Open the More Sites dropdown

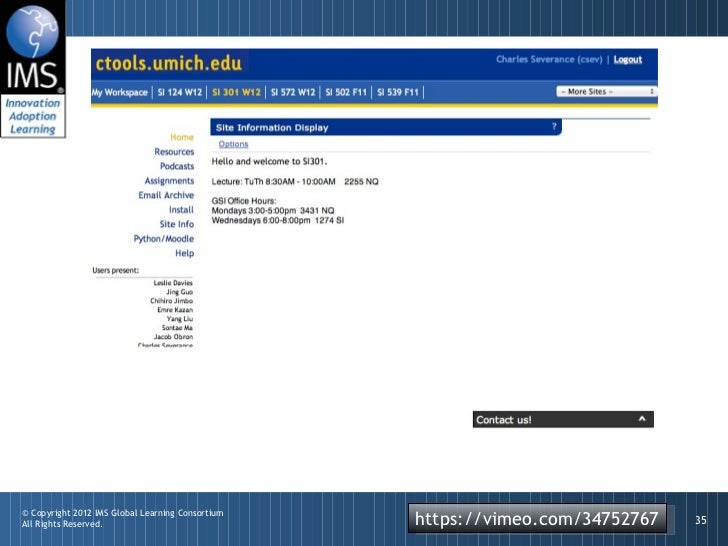point(607,91)
